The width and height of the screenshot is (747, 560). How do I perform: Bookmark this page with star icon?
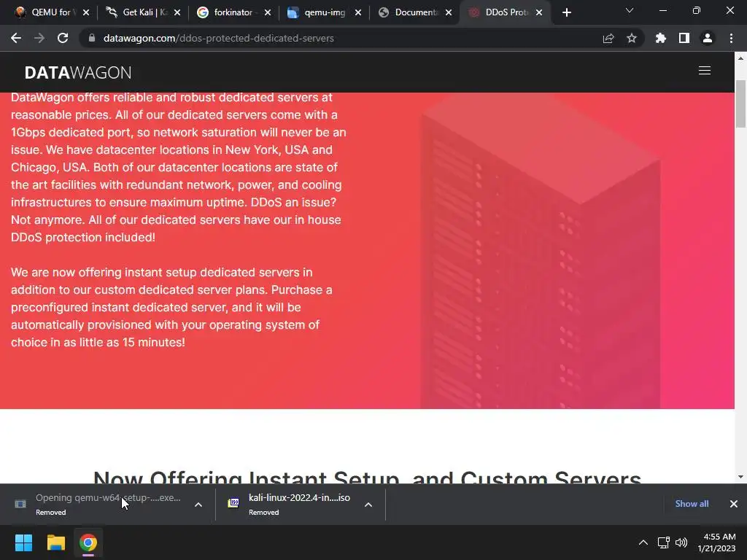[x=632, y=38]
